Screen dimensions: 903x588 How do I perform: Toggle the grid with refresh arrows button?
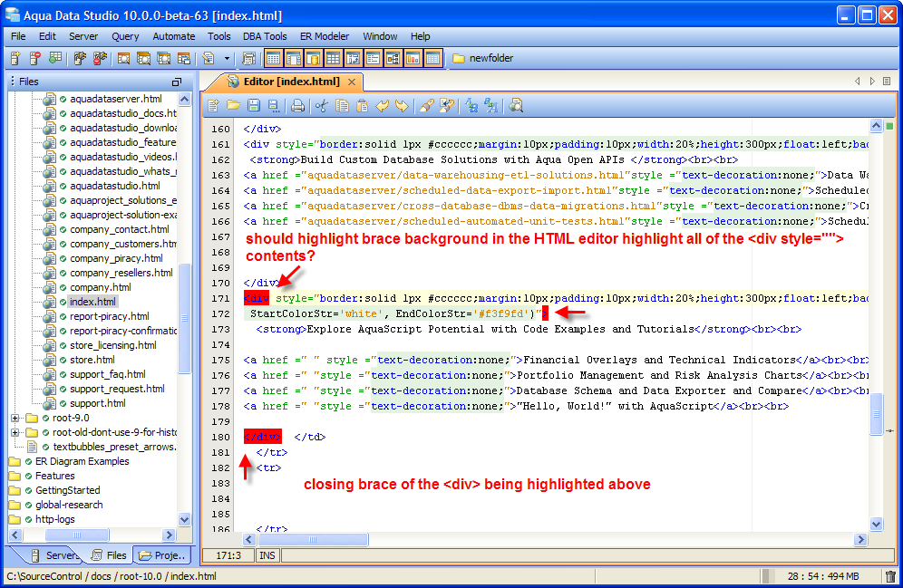click(x=353, y=58)
